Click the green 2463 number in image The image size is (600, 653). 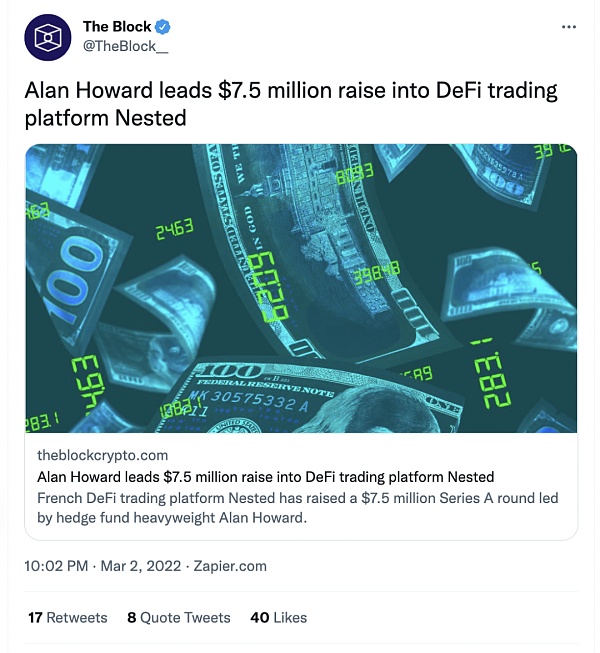coord(174,231)
